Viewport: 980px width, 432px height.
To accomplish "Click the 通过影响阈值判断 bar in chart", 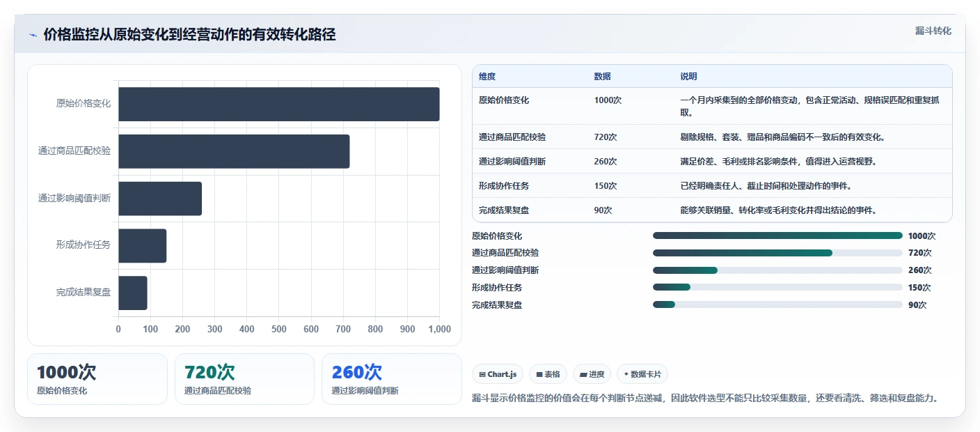I will (160, 199).
